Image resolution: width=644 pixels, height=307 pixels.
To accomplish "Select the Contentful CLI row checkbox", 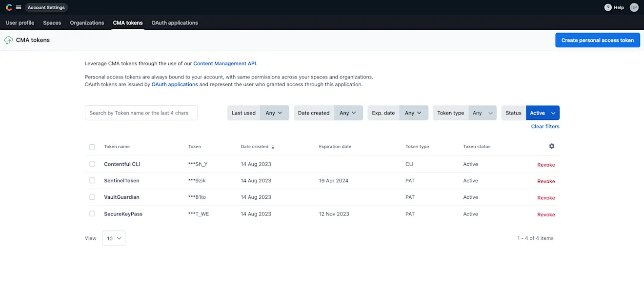I will [92, 164].
